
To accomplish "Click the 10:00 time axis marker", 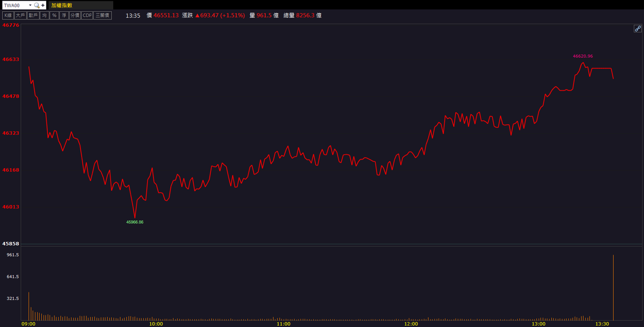I will point(156,324).
